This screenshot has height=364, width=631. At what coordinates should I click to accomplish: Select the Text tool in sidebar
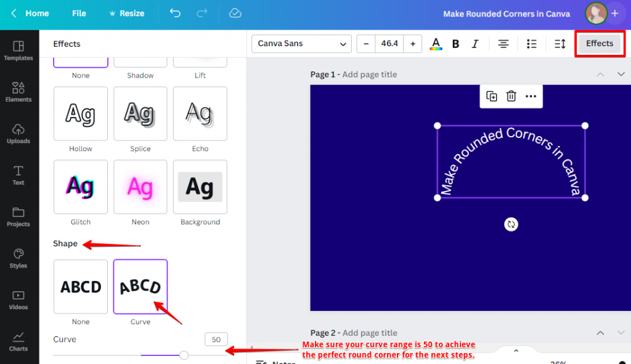point(19,176)
